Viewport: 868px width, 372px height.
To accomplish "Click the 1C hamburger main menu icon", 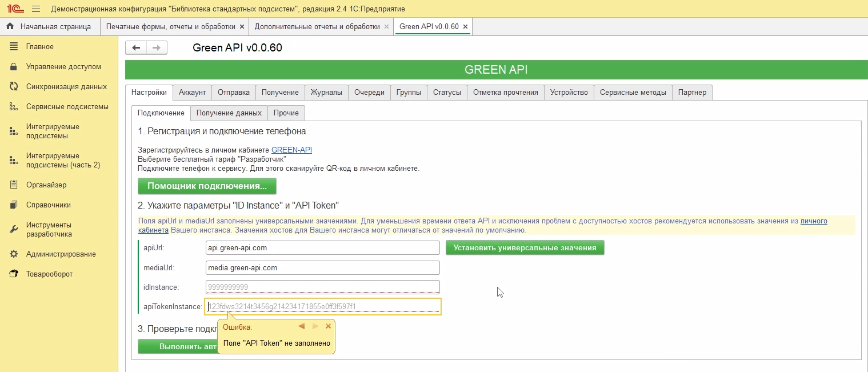I will pos(36,9).
